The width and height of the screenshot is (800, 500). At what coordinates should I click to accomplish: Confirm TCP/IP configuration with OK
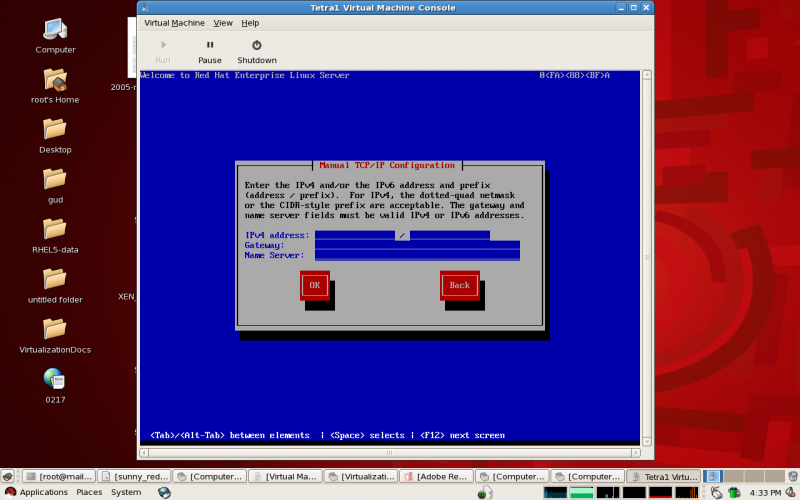(x=315, y=285)
